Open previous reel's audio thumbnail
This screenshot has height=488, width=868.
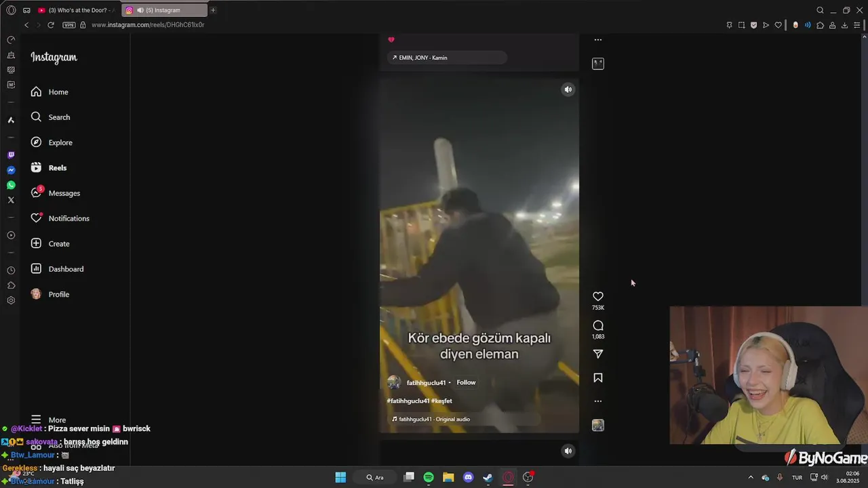598,64
